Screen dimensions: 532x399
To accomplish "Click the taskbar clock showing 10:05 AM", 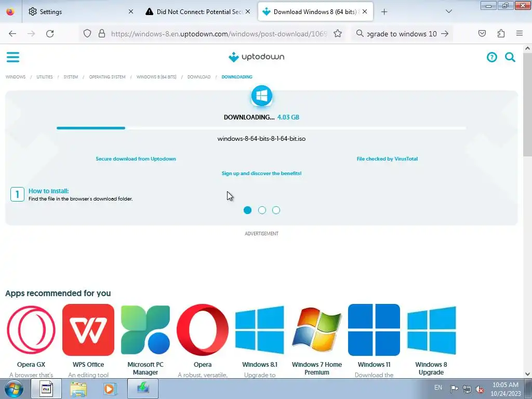I will click(x=506, y=389).
